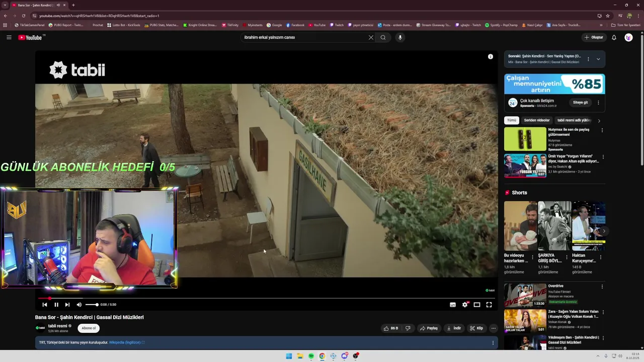Skip to the previous video

click(x=45, y=305)
